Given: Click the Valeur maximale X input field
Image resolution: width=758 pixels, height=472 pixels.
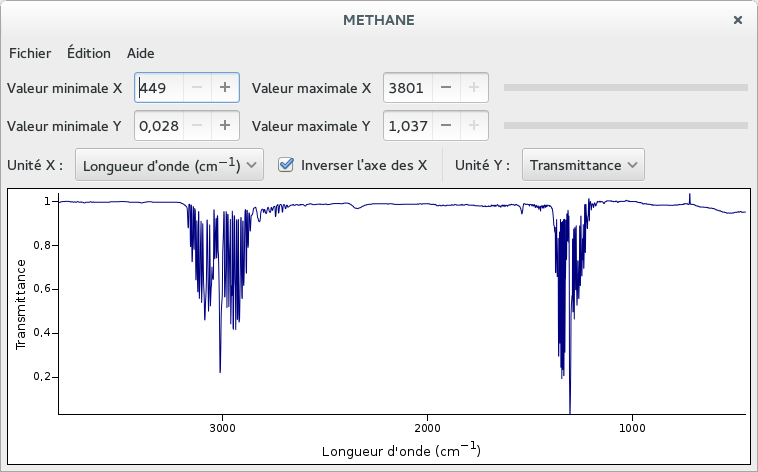Looking at the screenshot, I should (x=407, y=88).
